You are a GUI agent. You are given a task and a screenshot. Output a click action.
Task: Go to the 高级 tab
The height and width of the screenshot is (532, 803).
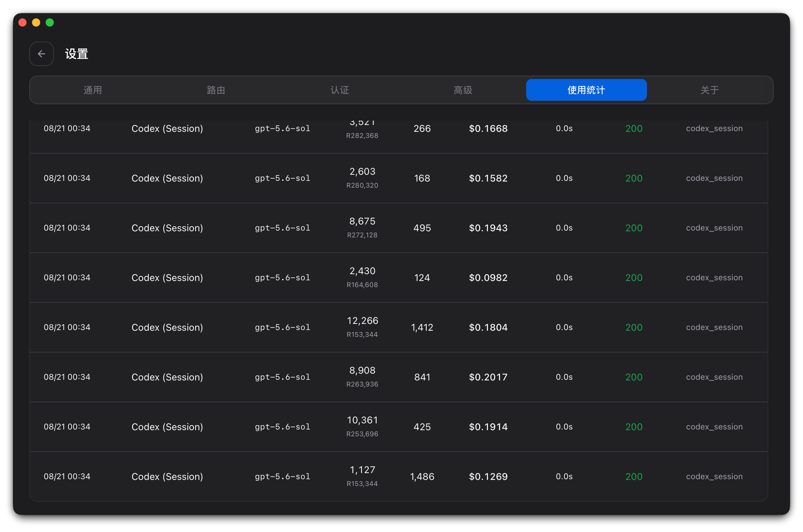463,90
